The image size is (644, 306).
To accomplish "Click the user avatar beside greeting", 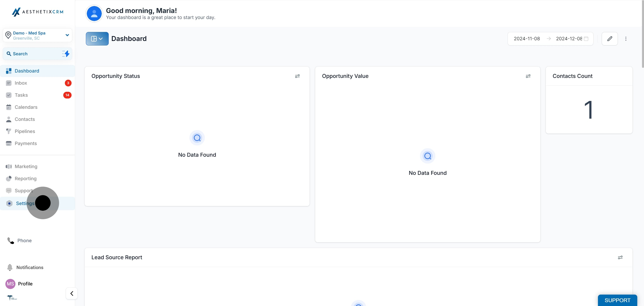I will click(x=94, y=13).
